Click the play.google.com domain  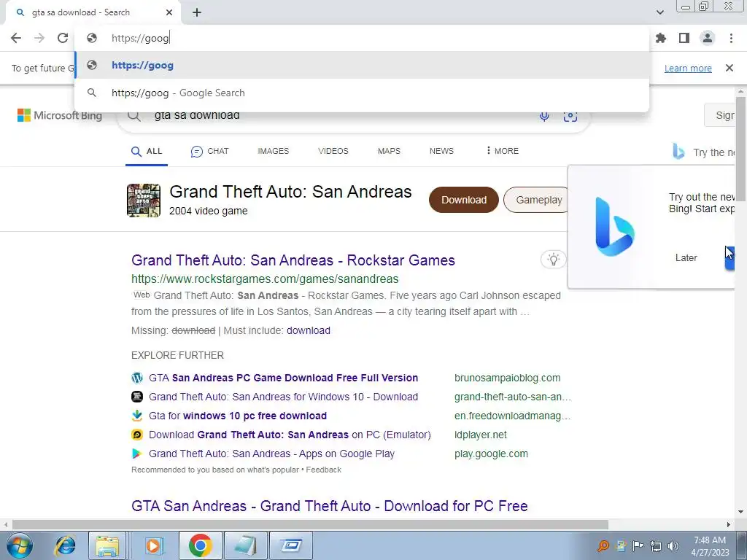click(491, 454)
